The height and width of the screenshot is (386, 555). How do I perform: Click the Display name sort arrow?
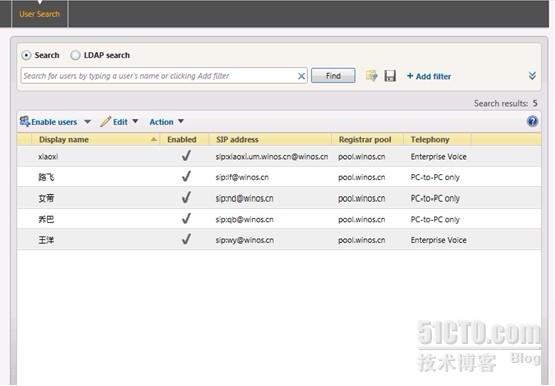pos(154,139)
